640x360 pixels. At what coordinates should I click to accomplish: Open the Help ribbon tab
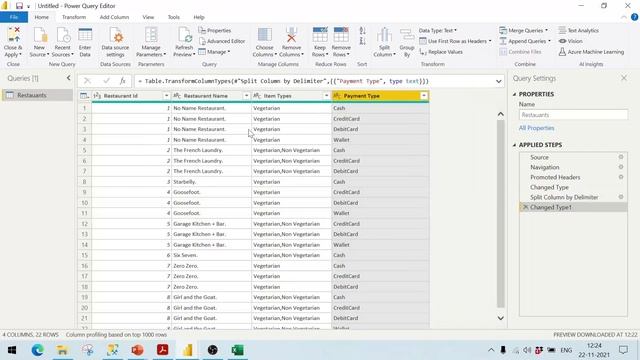click(x=199, y=17)
